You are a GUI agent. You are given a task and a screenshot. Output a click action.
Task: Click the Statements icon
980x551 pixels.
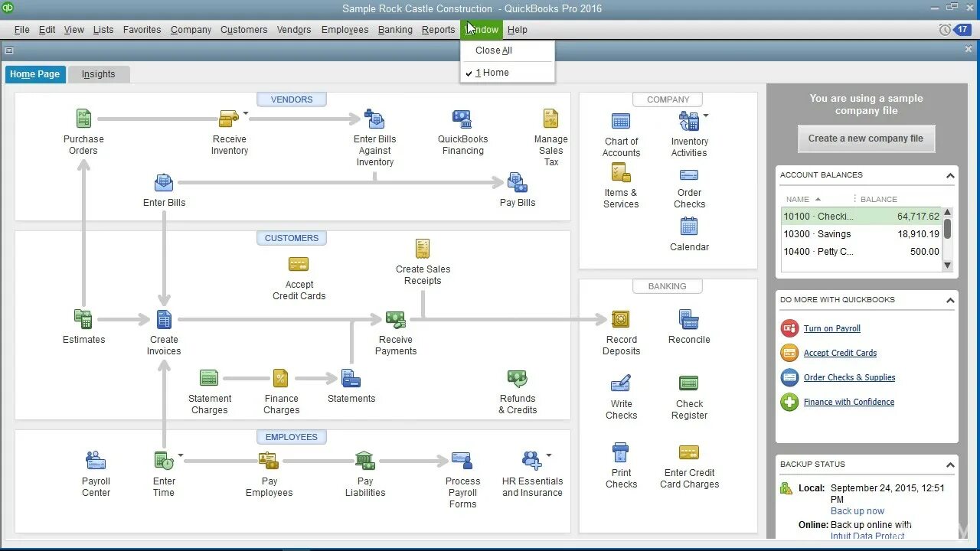pyautogui.click(x=351, y=378)
